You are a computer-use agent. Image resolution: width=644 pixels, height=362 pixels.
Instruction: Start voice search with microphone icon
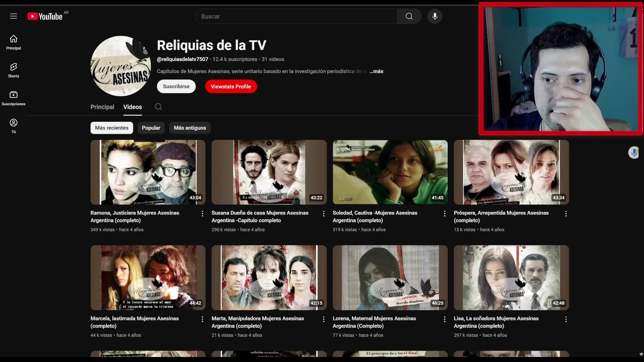pyautogui.click(x=435, y=17)
